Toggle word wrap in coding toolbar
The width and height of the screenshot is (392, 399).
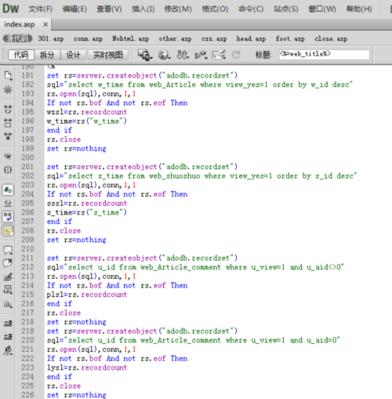click(x=8, y=217)
